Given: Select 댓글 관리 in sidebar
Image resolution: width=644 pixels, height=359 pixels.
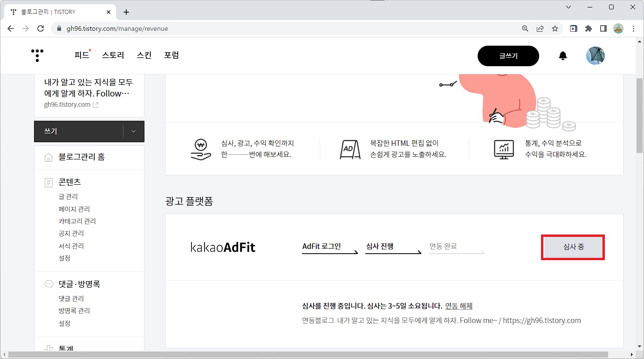Looking at the screenshot, I should tap(71, 298).
